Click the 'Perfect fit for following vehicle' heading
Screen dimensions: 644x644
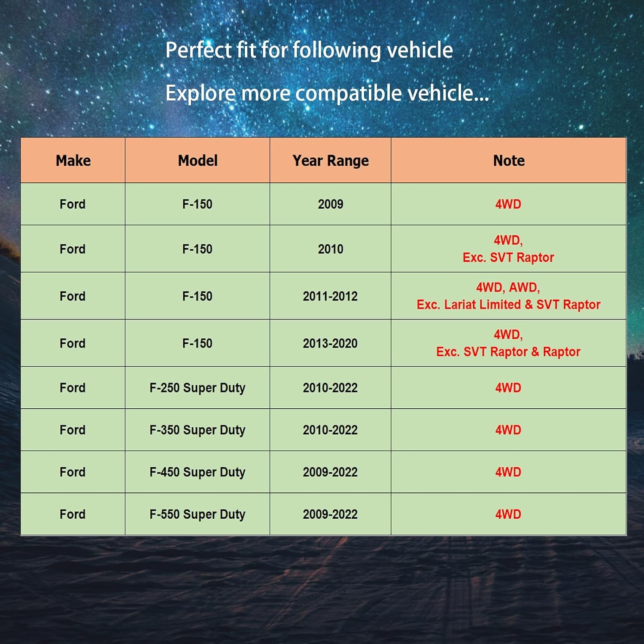(309, 50)
